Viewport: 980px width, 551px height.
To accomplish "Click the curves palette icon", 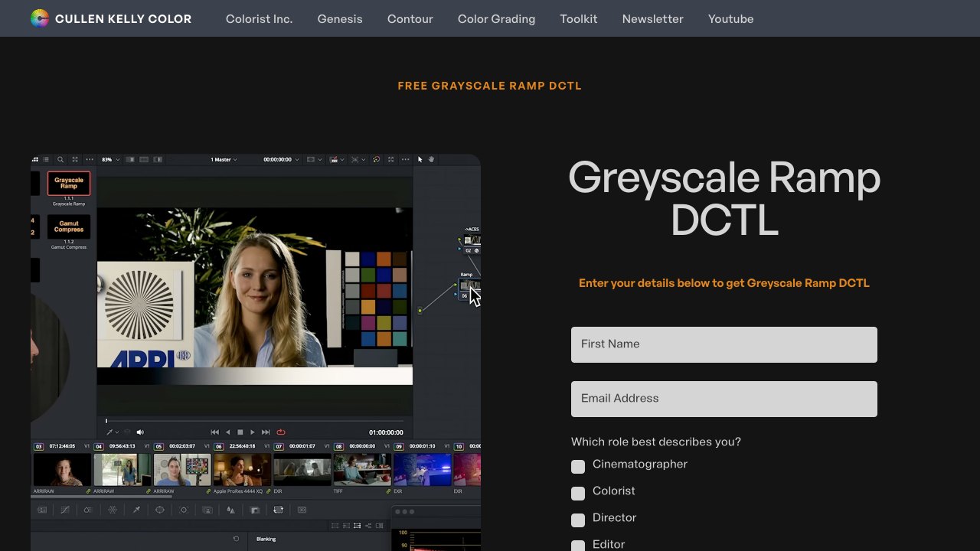I will point(65,510).
